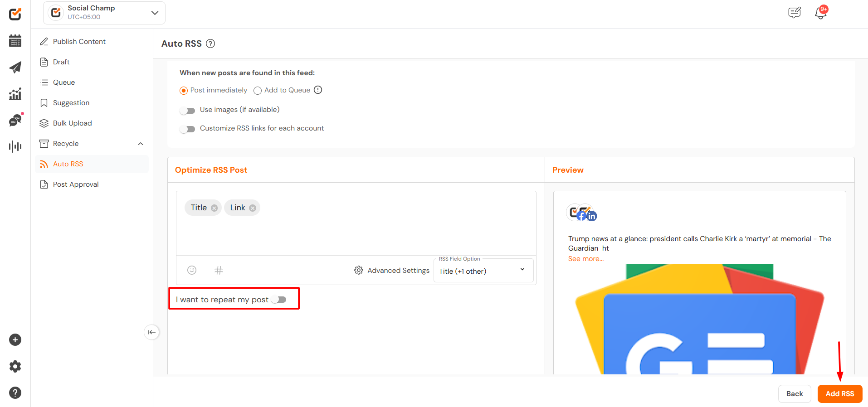Open the analytics bar chart icon
This screenshot has width=868, height=407.
click(15, 94)
